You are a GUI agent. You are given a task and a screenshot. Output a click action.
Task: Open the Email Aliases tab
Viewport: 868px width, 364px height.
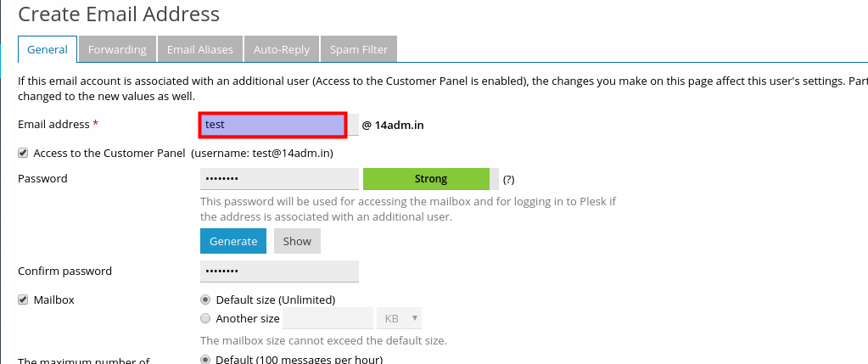pos(199,49)
